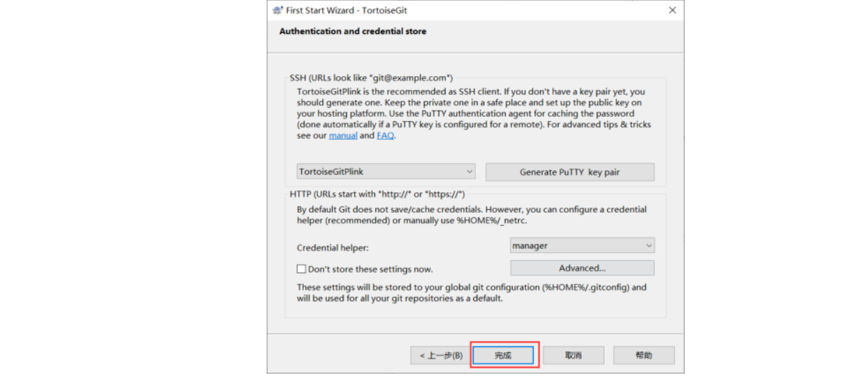Enable Don't store these settings now

pos(301,269)
